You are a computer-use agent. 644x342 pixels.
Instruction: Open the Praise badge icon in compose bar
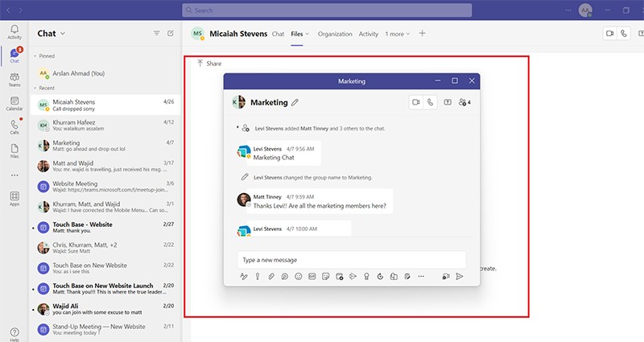point(366,276)
